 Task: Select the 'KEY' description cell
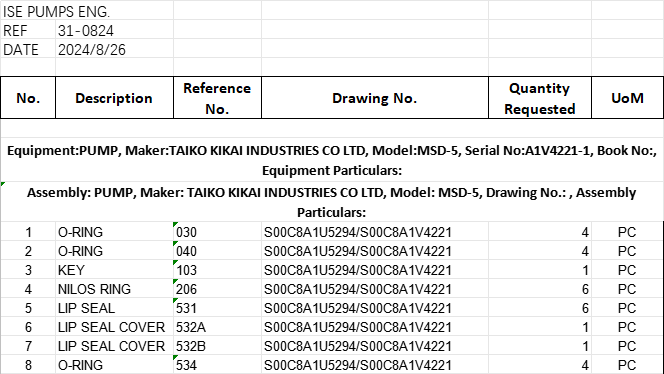point(114,270)
